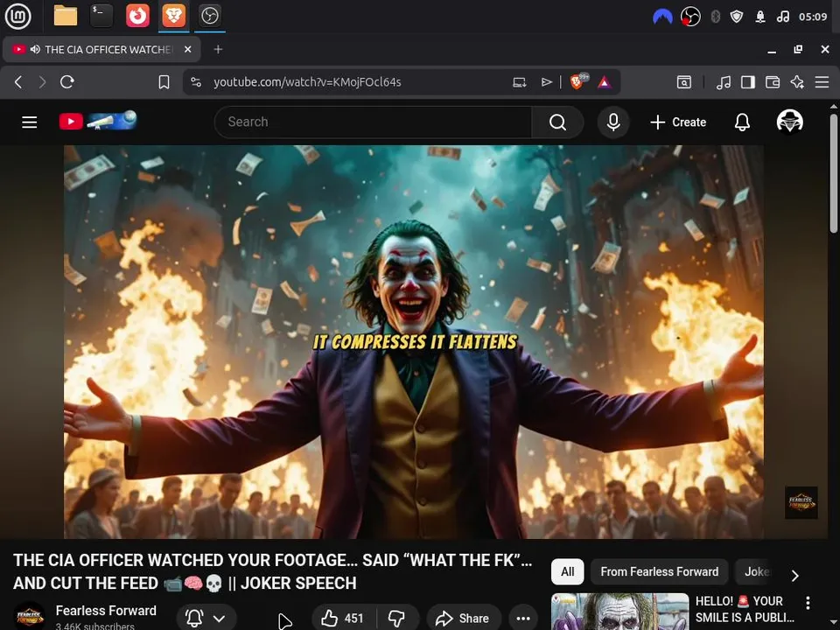Open the account avatar menu
The width and height of the screenshot is (840, 630).
[789, 122]
